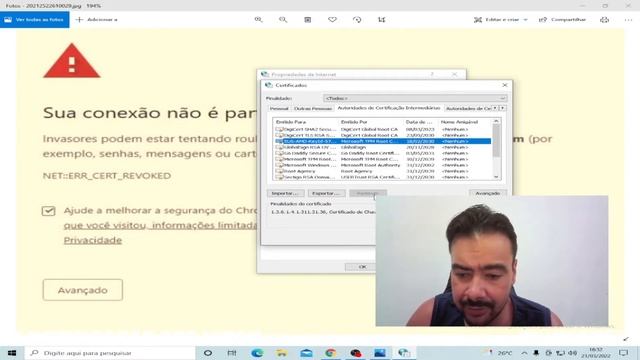The width and height of the screenshot is (640, 360).
Task: Click 'Avançado' button in Certificados dialog
Action: pyautogui.click(x=488, y=193)
